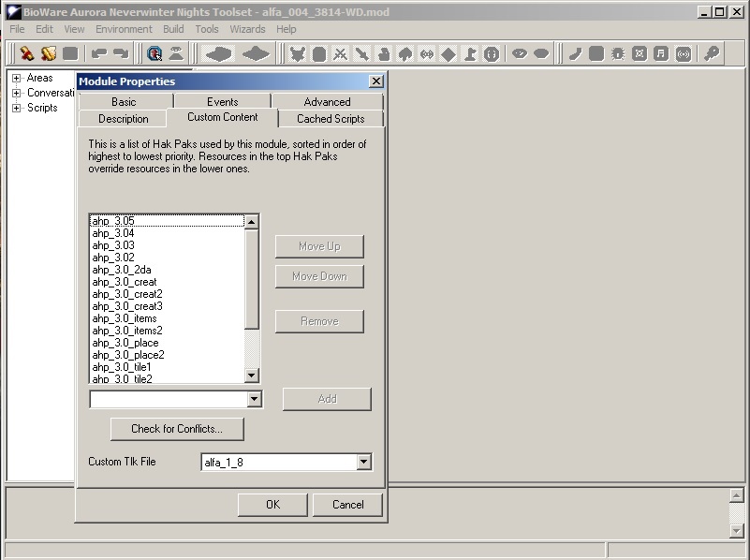Switch to the Events tab
Screen dimensions: 750x560
(x=222, y=101)
